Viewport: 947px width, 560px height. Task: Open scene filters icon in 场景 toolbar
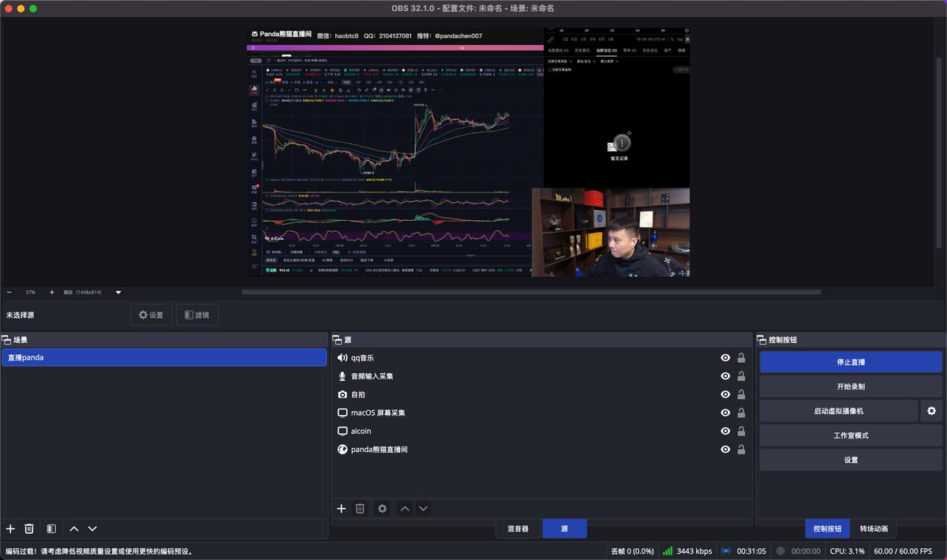click(x=51, y=528)
